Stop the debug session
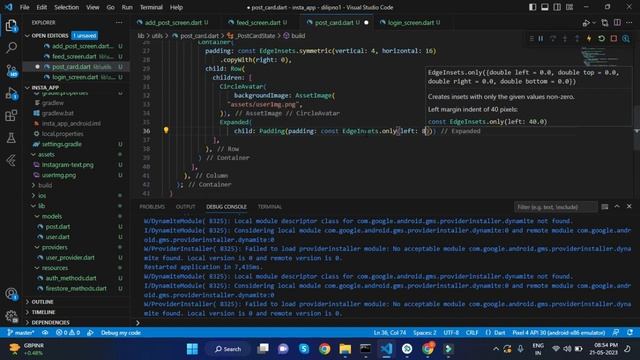The width and height of the screenshot is (640, 360). pyautogui.click(x=613, y=38)
